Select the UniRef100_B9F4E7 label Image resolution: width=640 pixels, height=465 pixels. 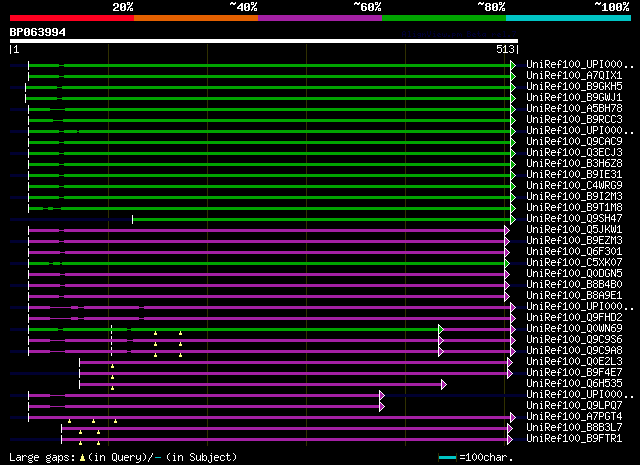click(x=574, y=373)
